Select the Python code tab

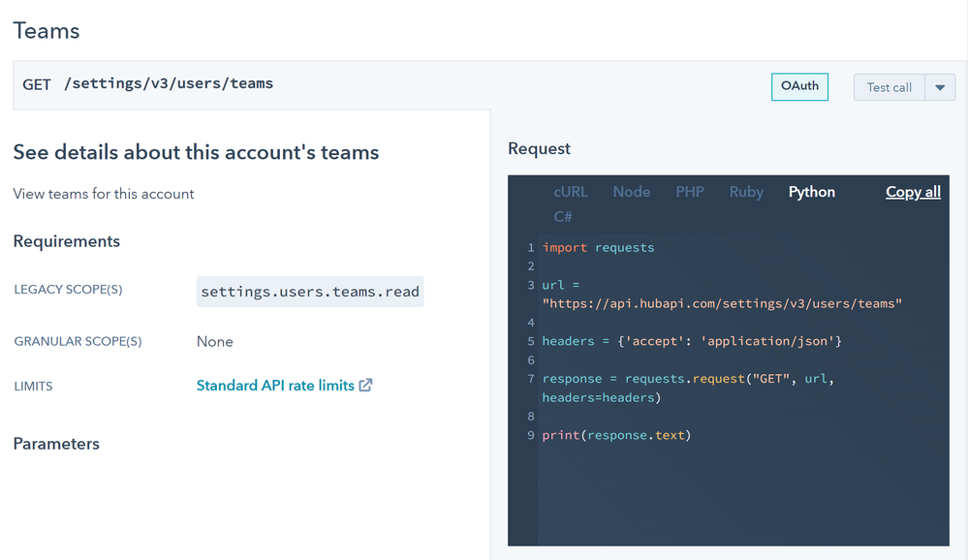pos(811,192)
